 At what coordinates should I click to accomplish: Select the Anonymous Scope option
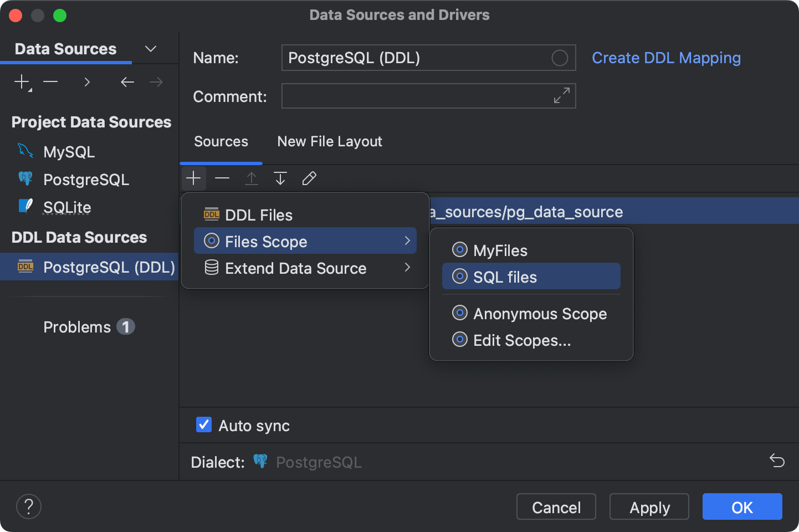pos(539,313)
